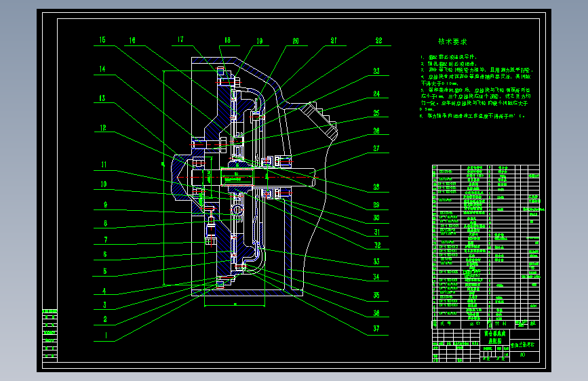Select item number 24 label

[376, 94]
